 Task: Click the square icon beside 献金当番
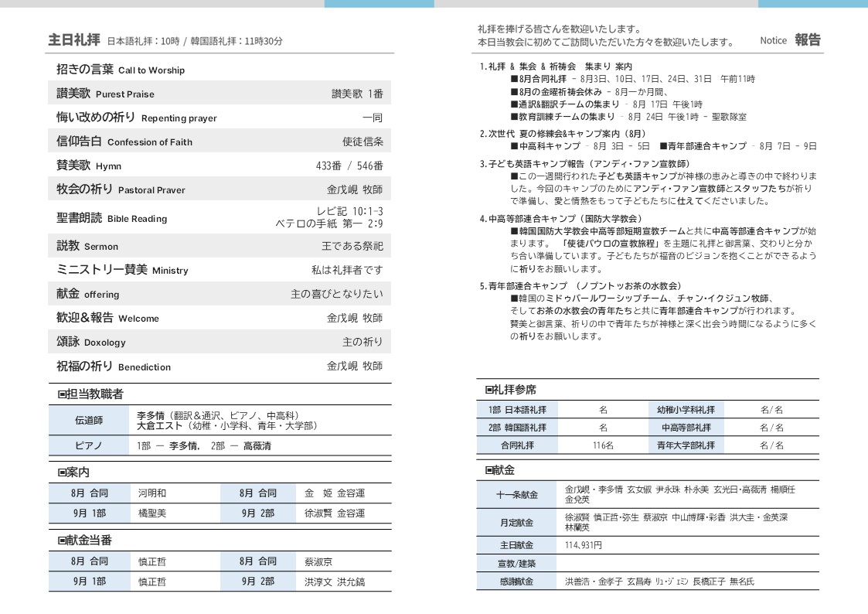pos(63,541)
